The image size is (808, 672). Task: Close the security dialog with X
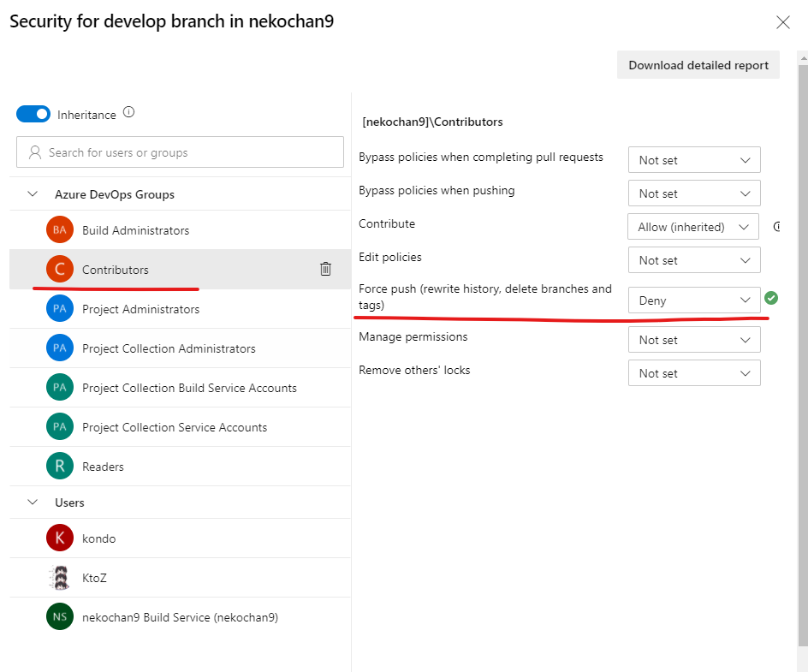[783, 22]
